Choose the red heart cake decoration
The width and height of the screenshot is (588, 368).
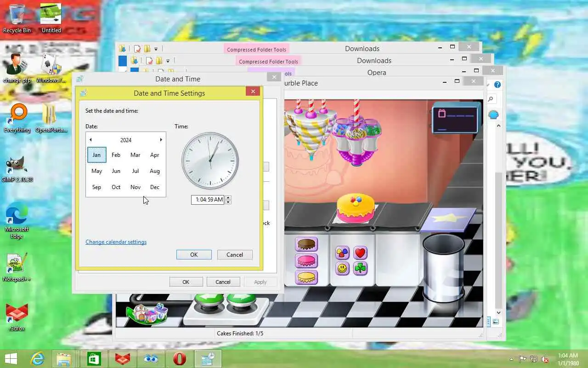point(360,253)
